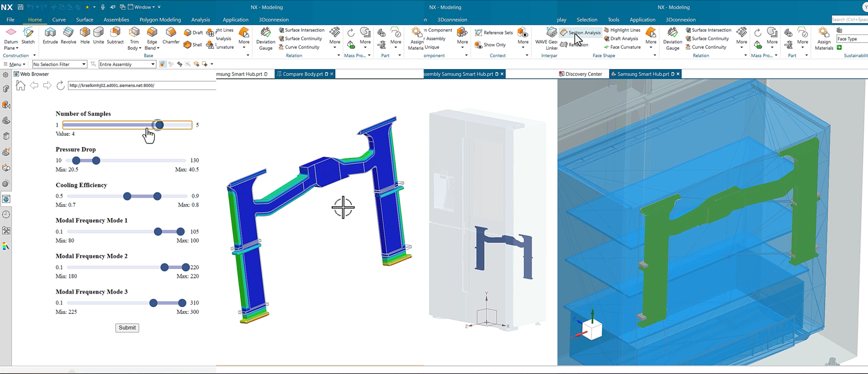Switch to the Polygon Modeling ribbon tab

160,20
